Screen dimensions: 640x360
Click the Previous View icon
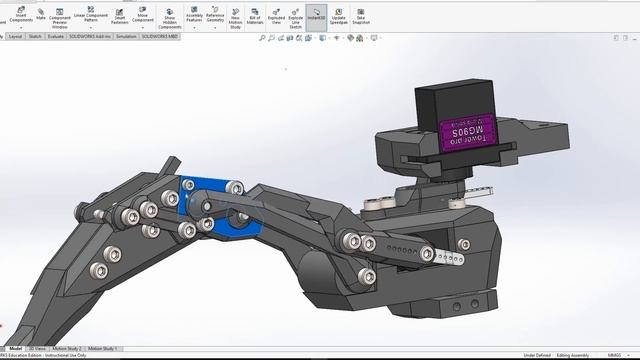[x=281, y=38]
